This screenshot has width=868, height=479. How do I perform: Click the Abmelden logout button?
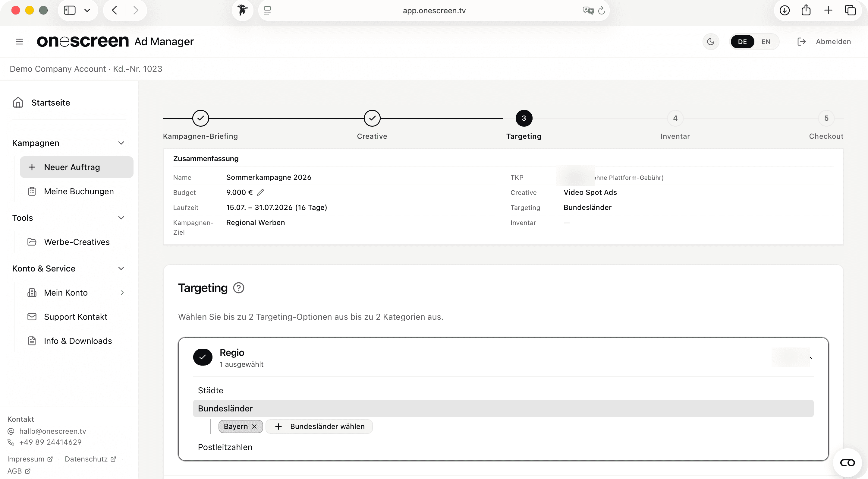(x=824, y=42)
